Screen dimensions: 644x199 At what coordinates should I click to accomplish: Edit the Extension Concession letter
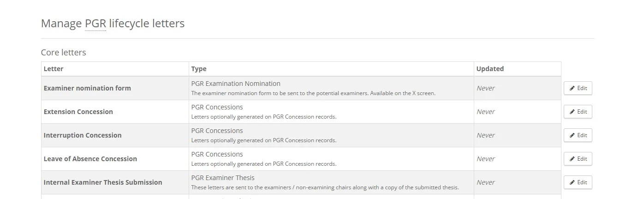point(578,112)
